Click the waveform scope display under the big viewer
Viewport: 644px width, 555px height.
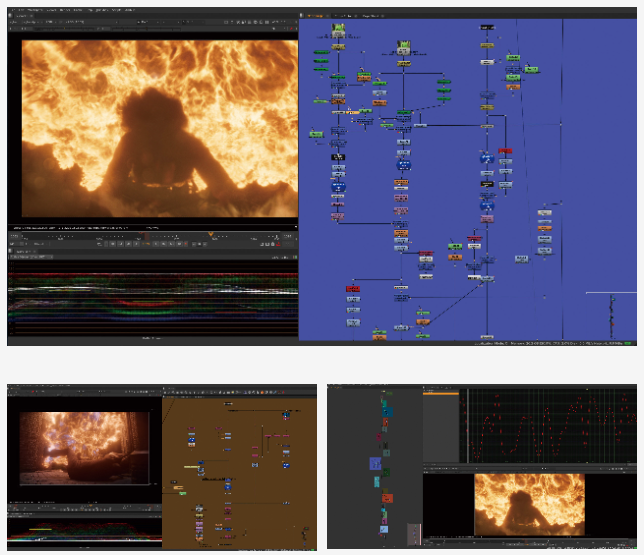pos(153,298)
